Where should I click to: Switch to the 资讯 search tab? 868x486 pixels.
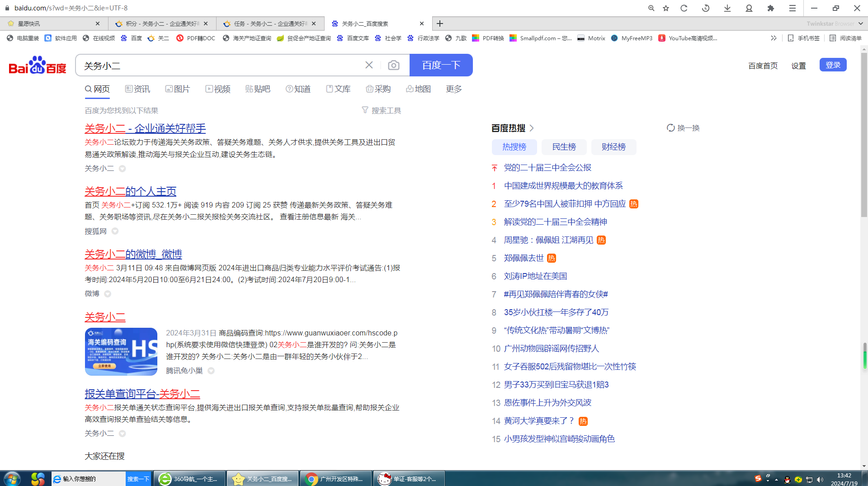137,89
